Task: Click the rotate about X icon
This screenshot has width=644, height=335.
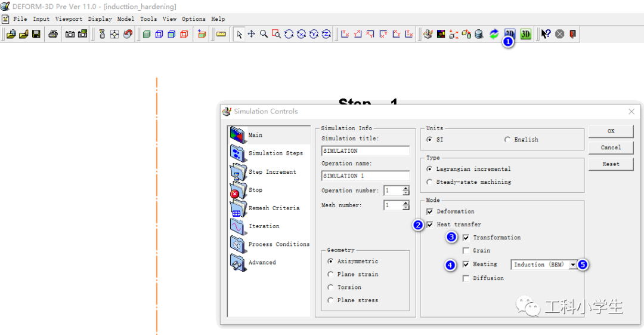Action: coord(302,34)
